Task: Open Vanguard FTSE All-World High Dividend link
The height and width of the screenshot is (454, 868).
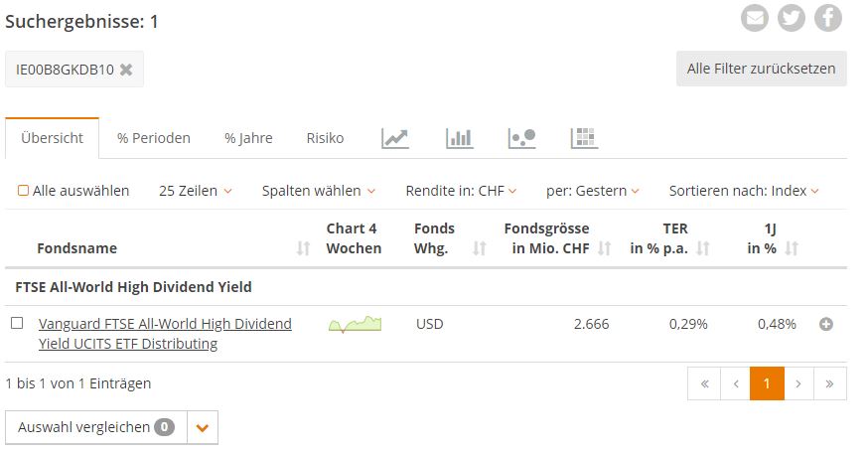Action: tap(165, 334)
